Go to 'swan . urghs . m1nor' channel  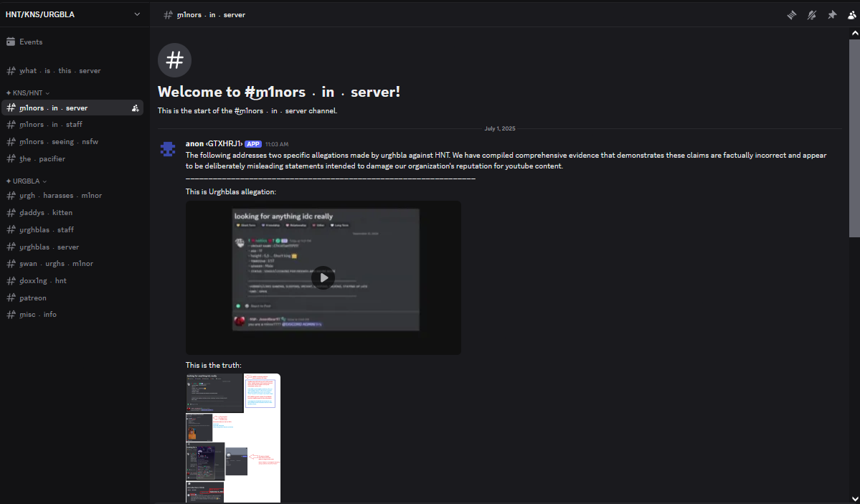[72, 263]
